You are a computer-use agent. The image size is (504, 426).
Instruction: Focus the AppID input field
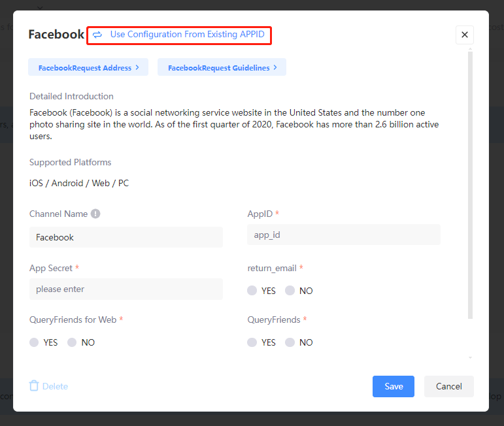coord(343,235)
